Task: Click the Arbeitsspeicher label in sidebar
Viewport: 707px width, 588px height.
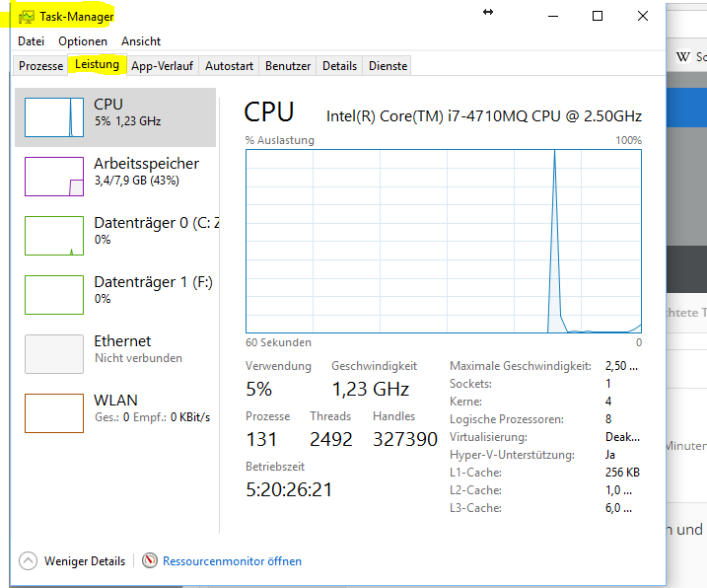Action: [146, 164]
